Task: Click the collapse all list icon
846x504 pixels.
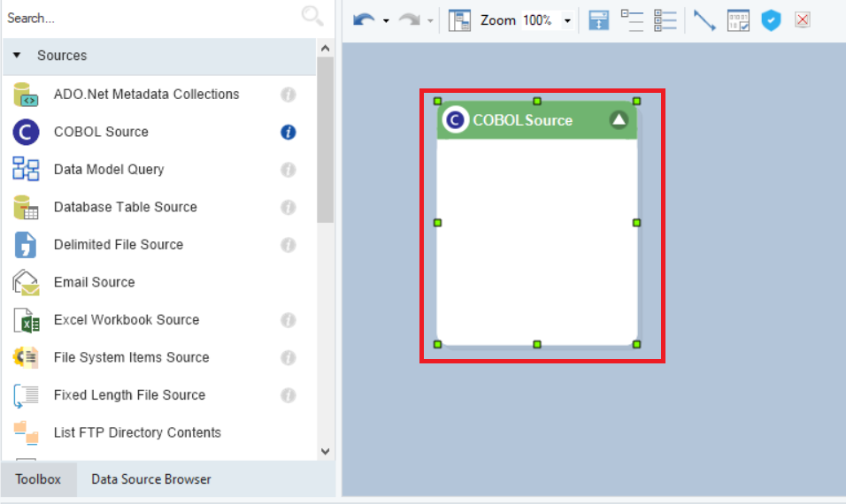Action: pyautogui.click(x=632, y=20)
